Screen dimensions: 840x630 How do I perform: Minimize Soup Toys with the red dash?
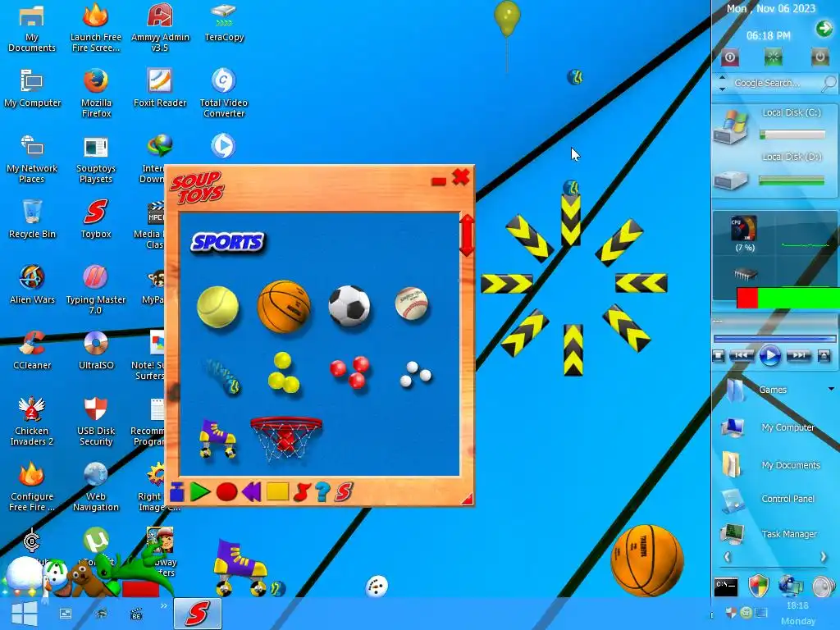tap(439, 182)
